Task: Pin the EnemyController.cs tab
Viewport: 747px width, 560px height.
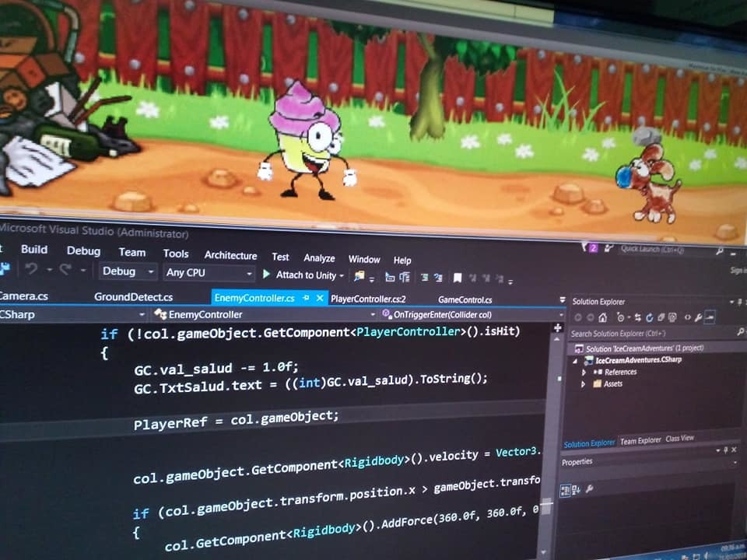Action: [307, 298]
